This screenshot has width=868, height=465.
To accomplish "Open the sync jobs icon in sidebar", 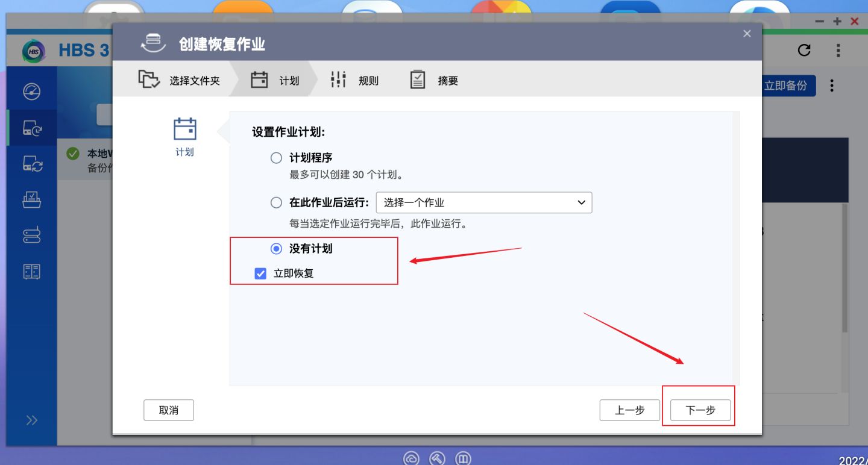I will coord(31,163).
